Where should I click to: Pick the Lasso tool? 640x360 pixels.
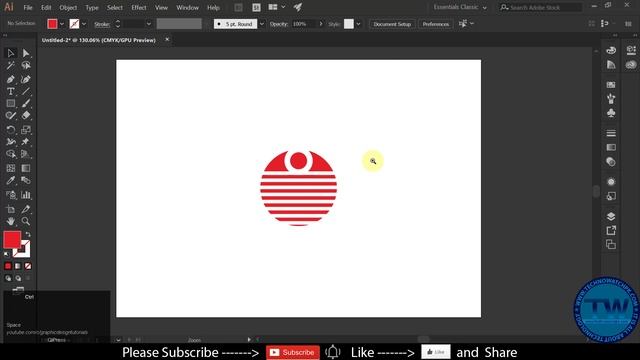tap(26, 65)
